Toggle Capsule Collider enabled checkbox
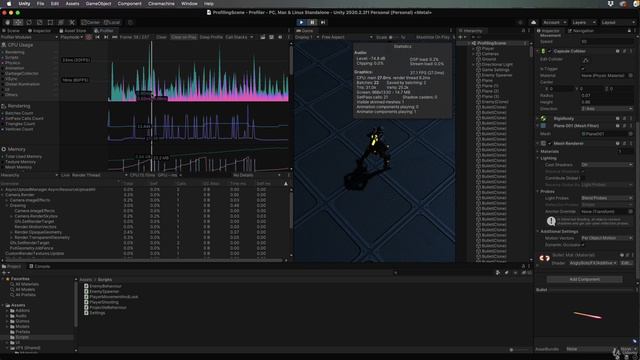 [550, 51]
